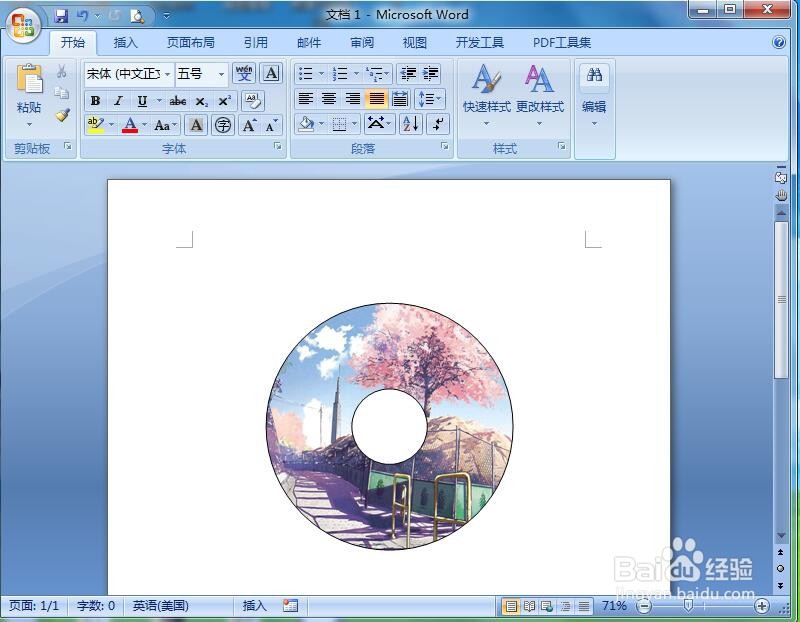Show paragraph marks
This screenshot has height=622, width=800.
click(x=438, y=124)
